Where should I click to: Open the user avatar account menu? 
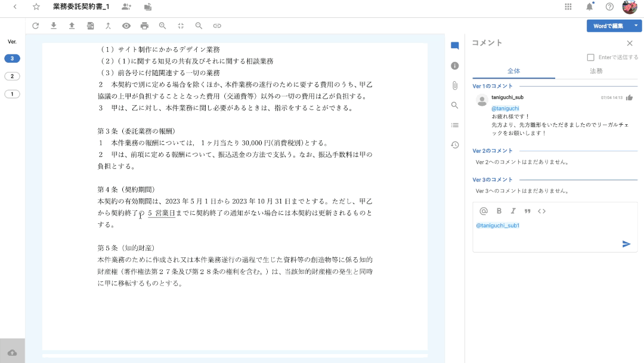[x=630, y=7]
